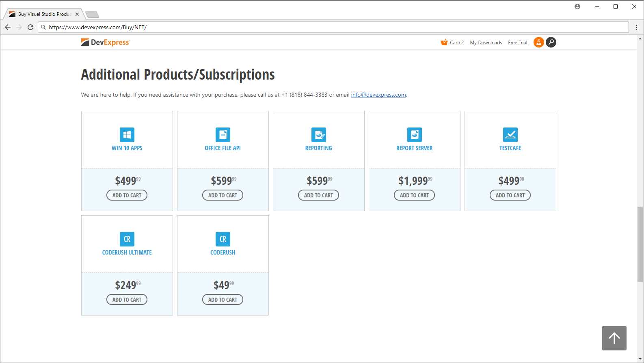Click the Office File API icon

(x=223, y=135)
